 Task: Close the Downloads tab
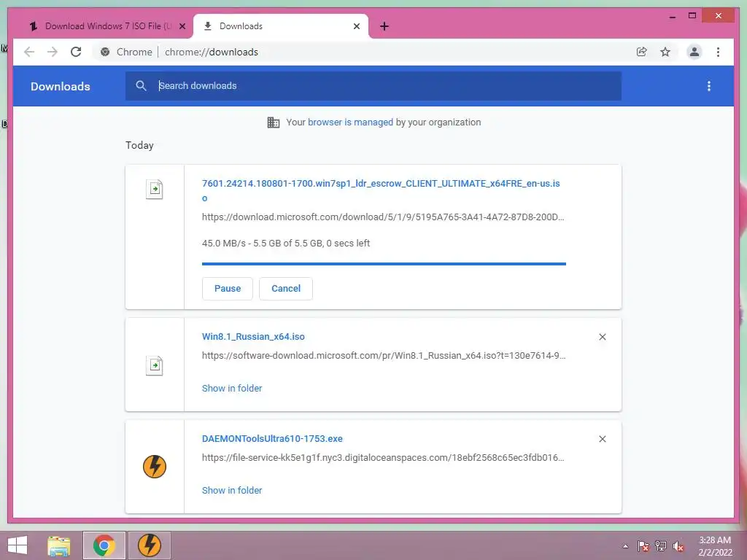point(356,26)
